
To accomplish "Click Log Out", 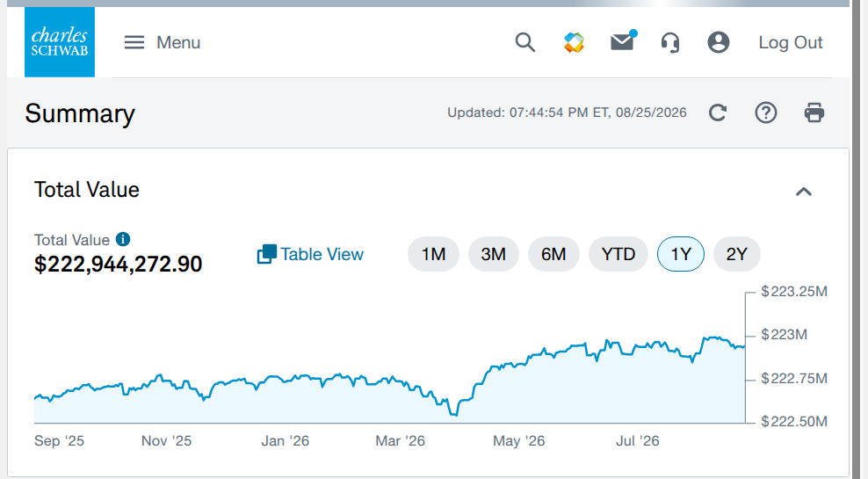I will (x=791, y=43).
